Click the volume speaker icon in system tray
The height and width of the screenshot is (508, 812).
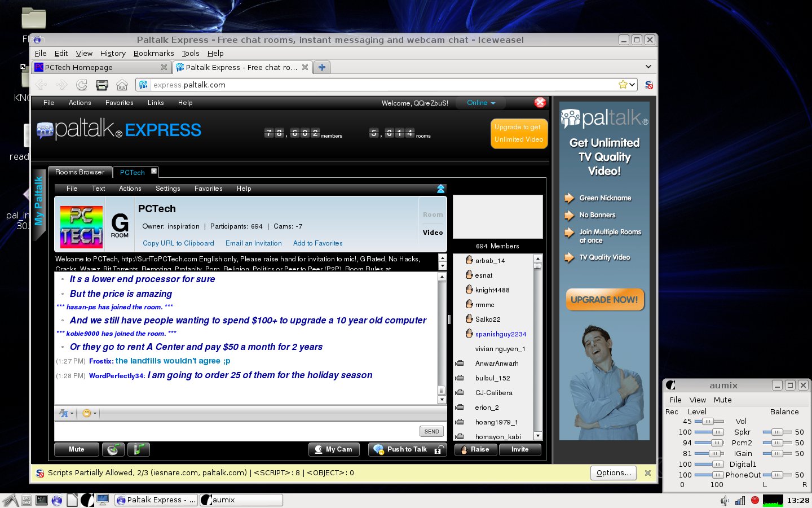(725, 500)
